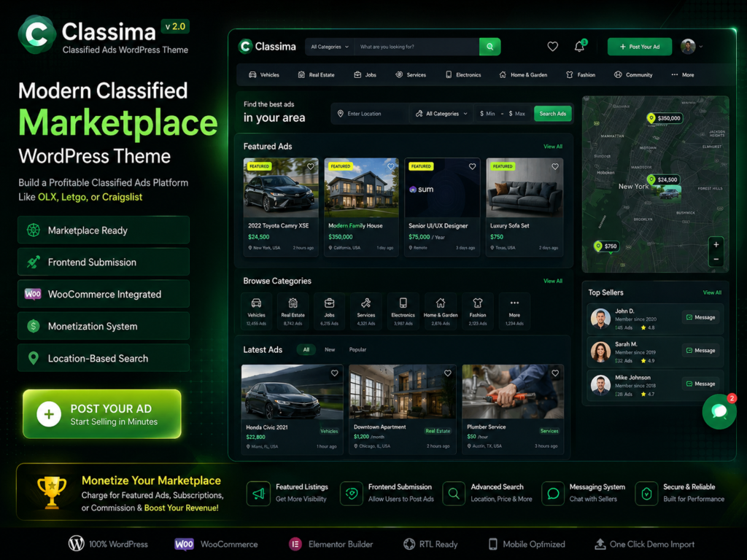Screen dimensions: 747x560
Task: Open the More category tile
Action: click(x=514, y=311)
